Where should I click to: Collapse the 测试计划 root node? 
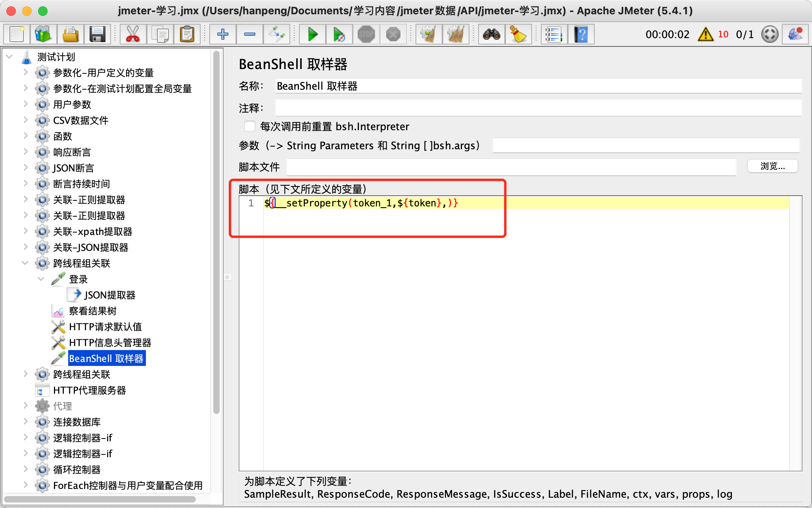[10, 57]
